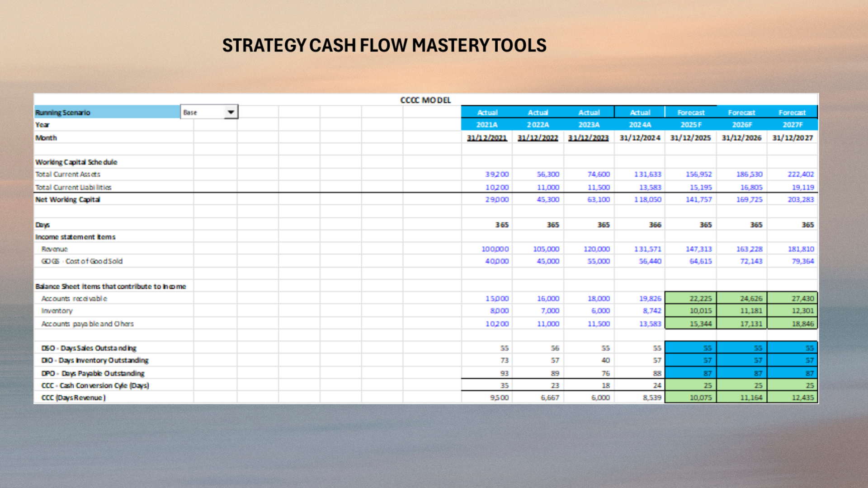This screenshot has width=868, height=488.
Task: Click the CCCC MODEL title cell
Action: click(x=425, y=100)
